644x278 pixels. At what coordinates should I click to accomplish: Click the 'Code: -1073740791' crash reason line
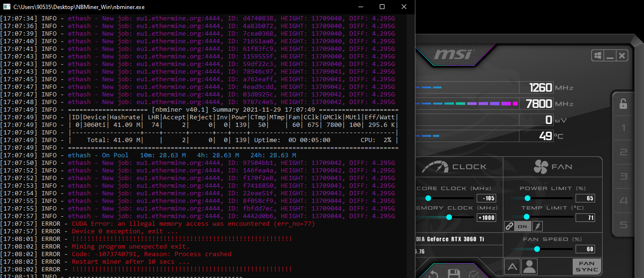(x=152, y=254)
